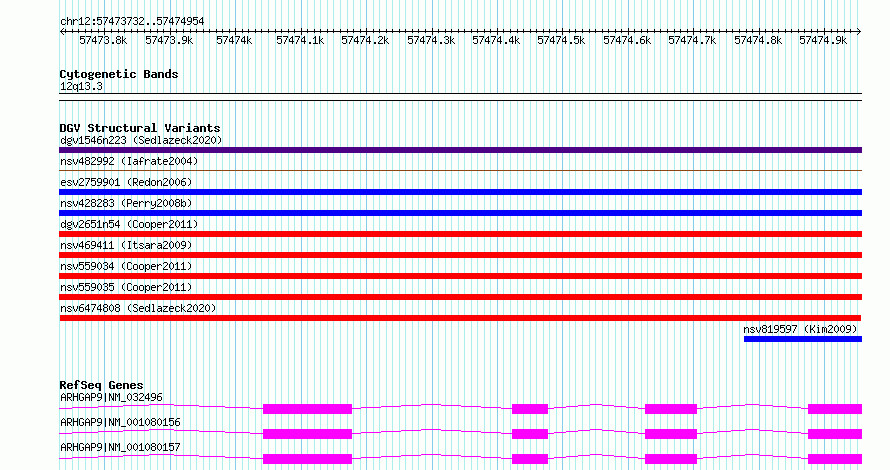This screenshot has height=470, width=890.
Task: Select the 57474.1k ruler mark
Action: tap(300, 41)
